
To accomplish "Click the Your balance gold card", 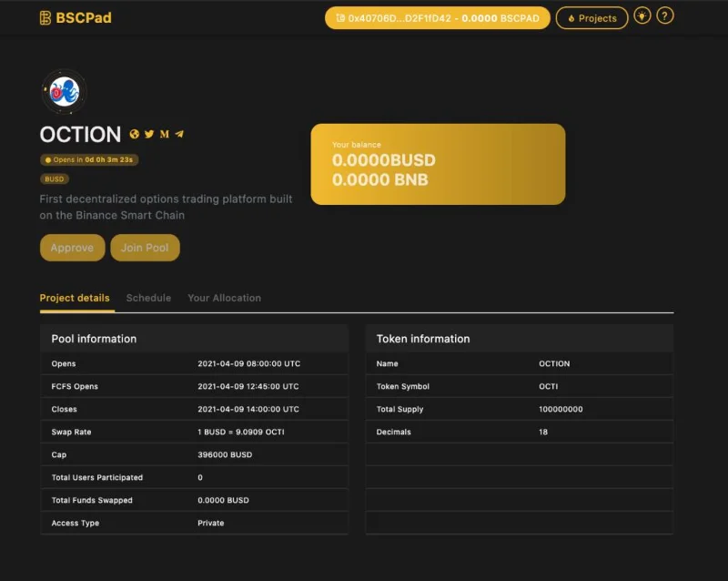I will (438, 164).
